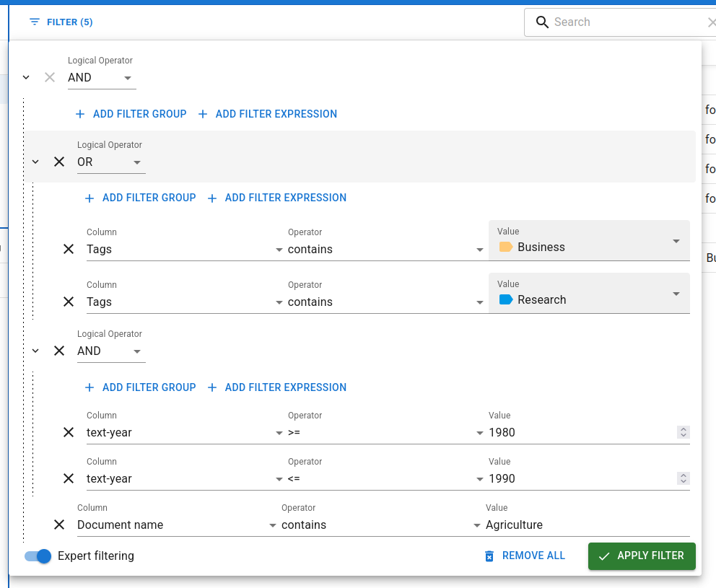Image resolution: width=716 pixels, height=588 pixels.
Task: Click REMOVE ALL to clear filters
Action: point(525,556)
